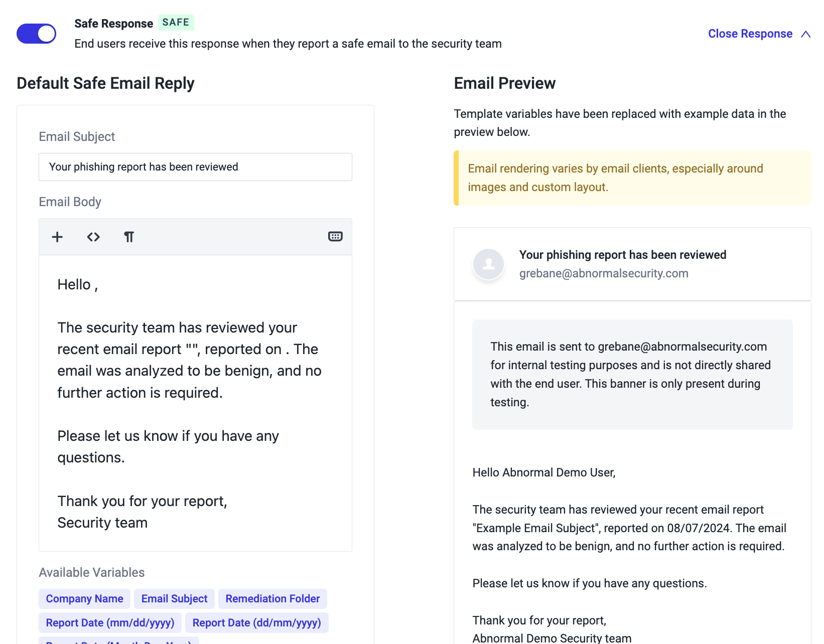Insert Report Date (mm/dd/yyyy) variable
The image size is (824, 644).
pyautogui.click(x=110, y=623)
